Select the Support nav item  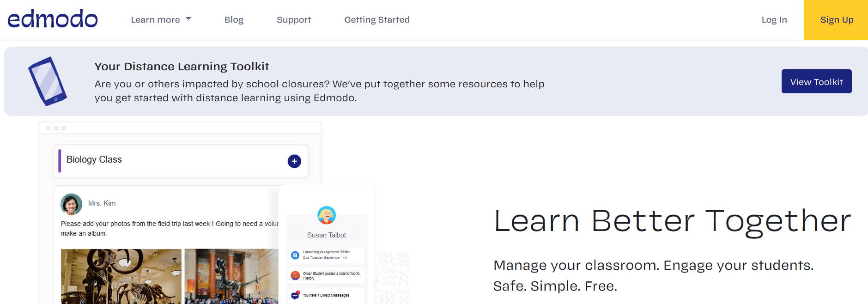click(293, 19)
